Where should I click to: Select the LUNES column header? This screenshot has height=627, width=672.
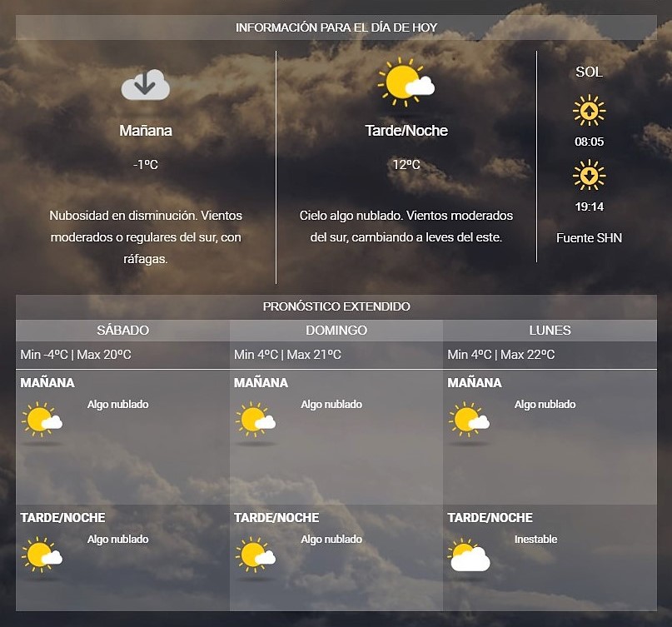click(x=550, y=331)
